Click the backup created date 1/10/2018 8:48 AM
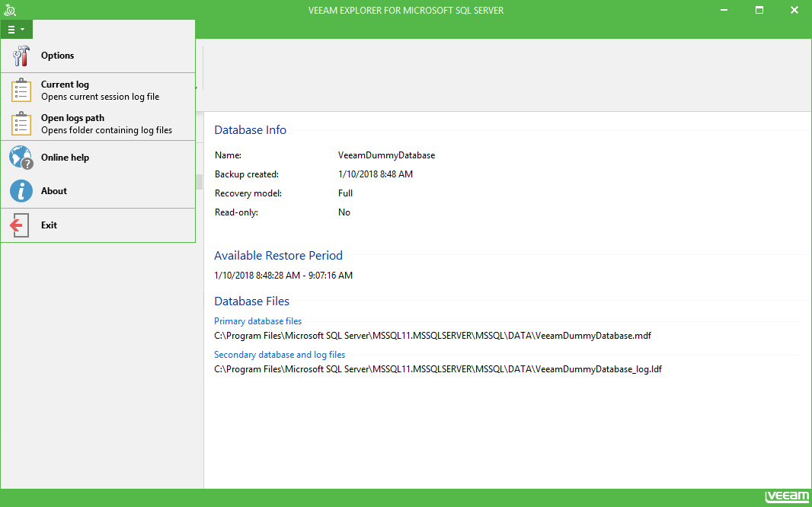 click(376, 174)
